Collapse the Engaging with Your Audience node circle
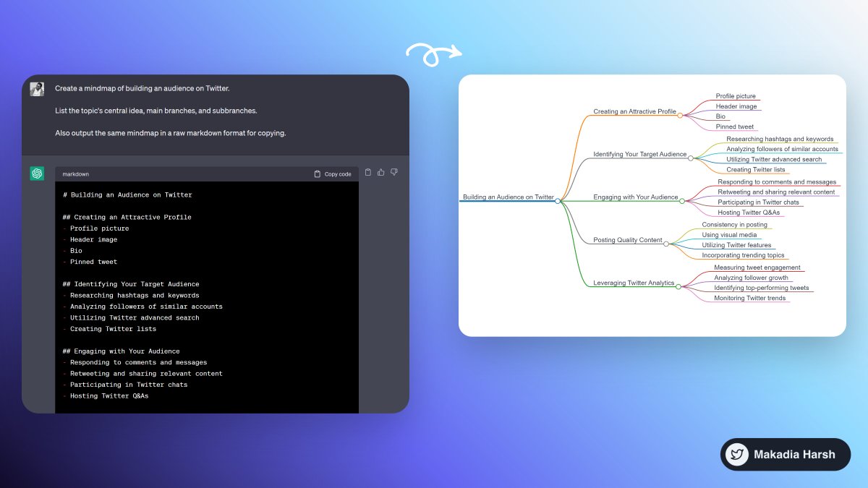 681,201
